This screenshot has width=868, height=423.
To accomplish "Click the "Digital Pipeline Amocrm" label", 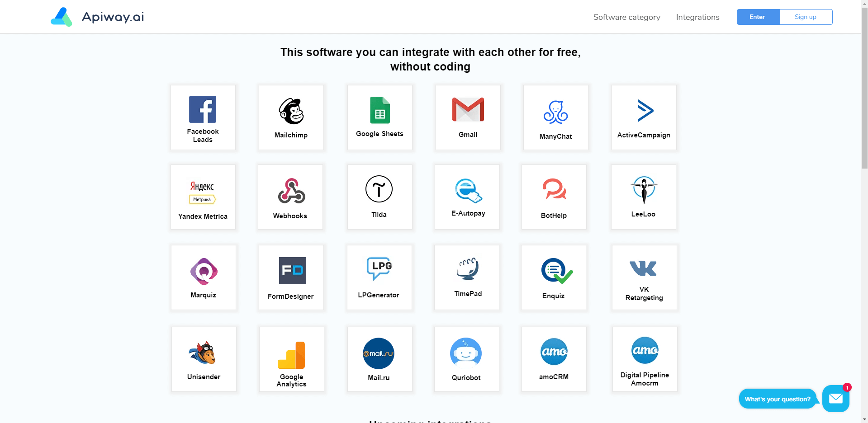I will tap(645, 379).
